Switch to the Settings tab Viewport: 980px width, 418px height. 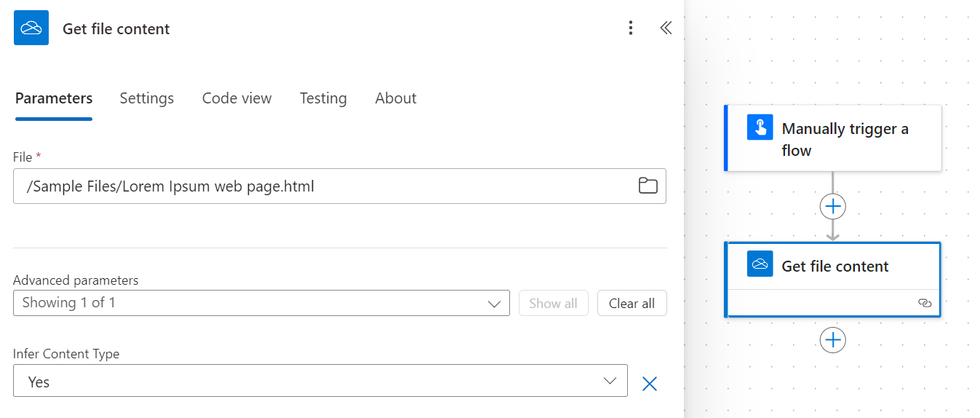[x=147, y=98]
